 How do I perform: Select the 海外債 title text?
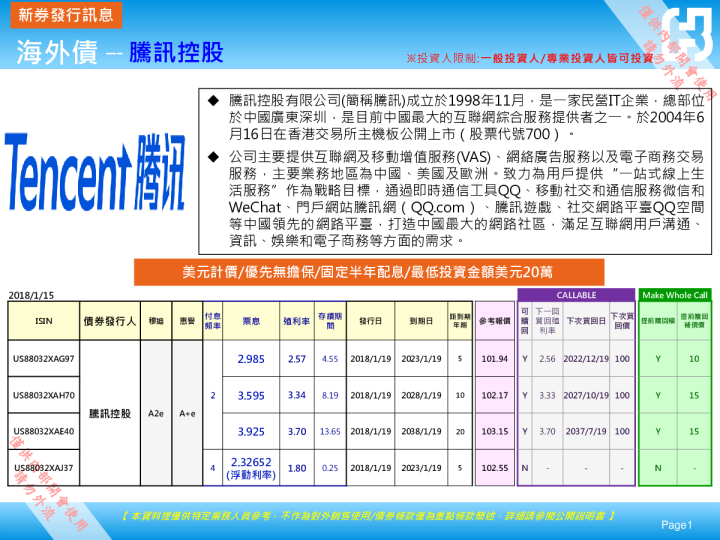coord(57,52)
